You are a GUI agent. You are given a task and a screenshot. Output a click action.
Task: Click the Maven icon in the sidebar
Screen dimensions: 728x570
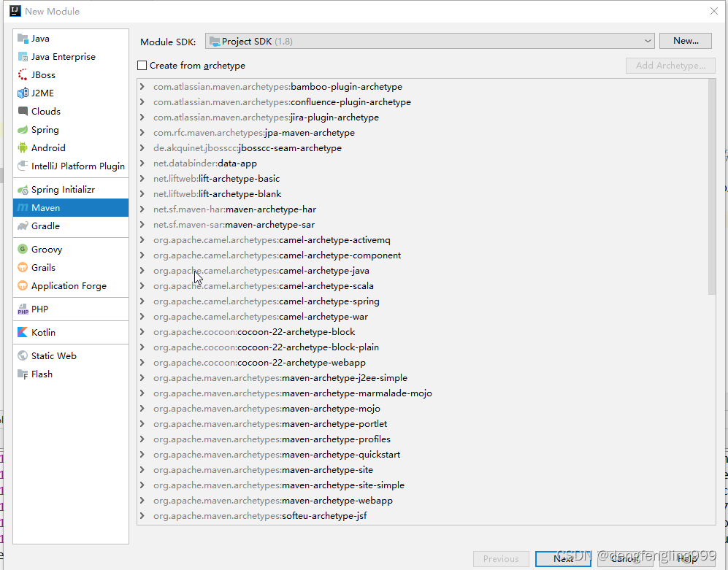click(x=23, y=207)
